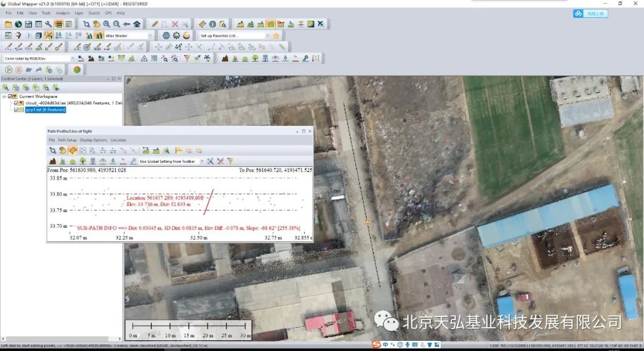The height and width of the screenshot is (351, 644).
Task: Click the Save workspace floppy disk icon
Action: [29, 24]
